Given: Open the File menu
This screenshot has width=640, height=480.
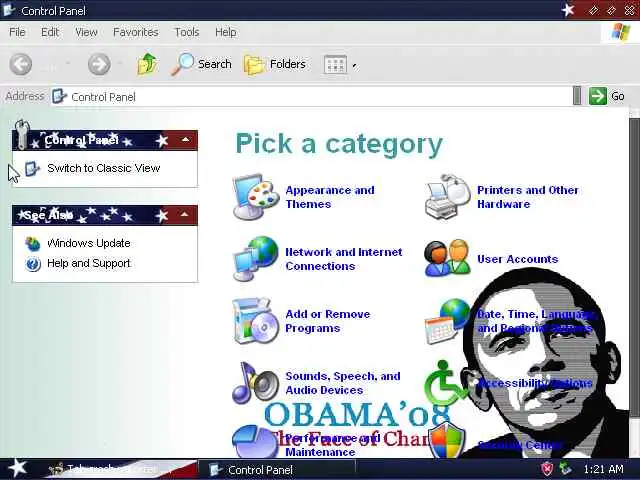Looking at the screenshot, I should point(17,32).
